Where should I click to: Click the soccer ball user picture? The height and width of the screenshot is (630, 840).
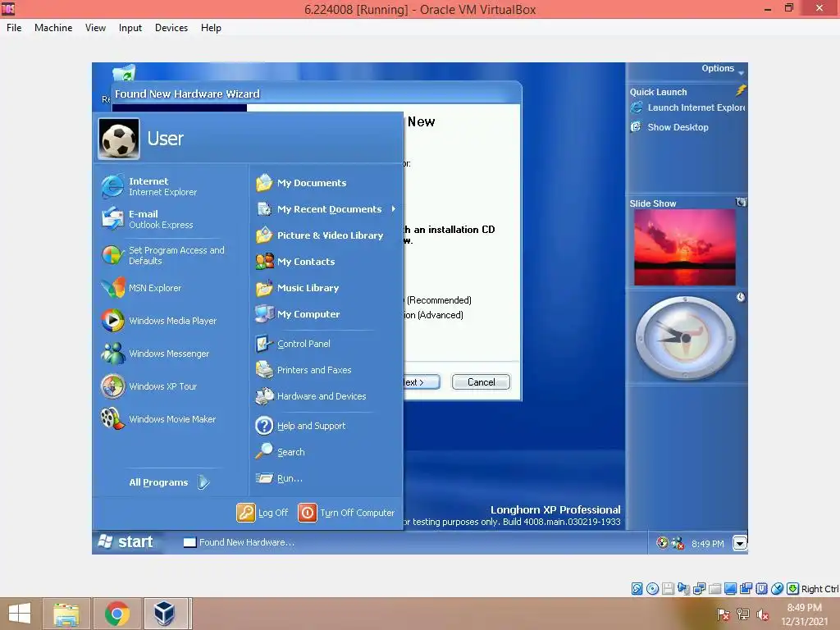pos(119,139)
